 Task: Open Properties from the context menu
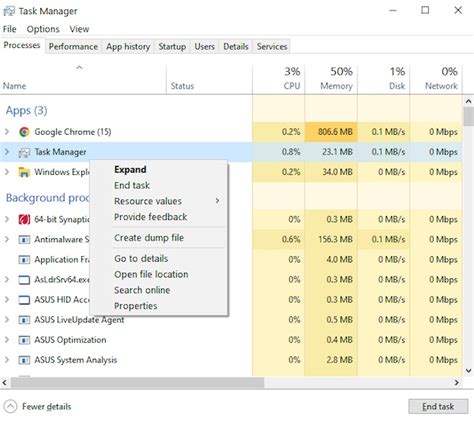[159, 305]
